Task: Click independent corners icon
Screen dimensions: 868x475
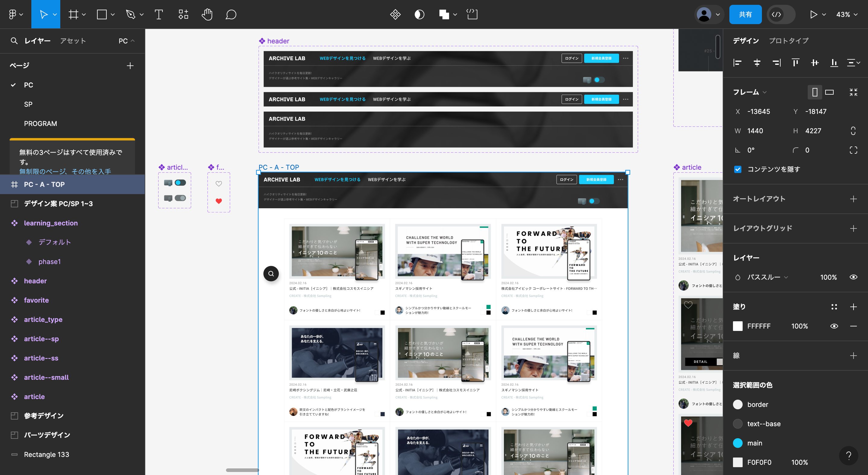Action: click(853, 150)
